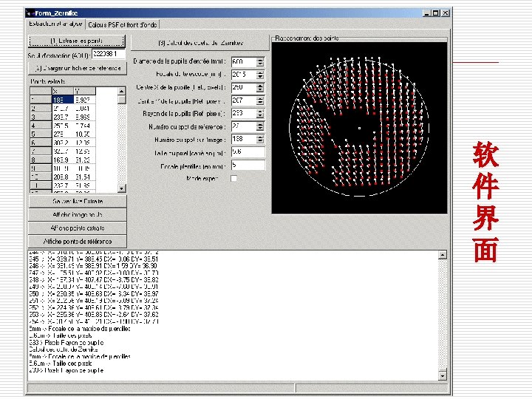
Task: Select table cell 233.7 in row 3
Action: tap(63, 117)
